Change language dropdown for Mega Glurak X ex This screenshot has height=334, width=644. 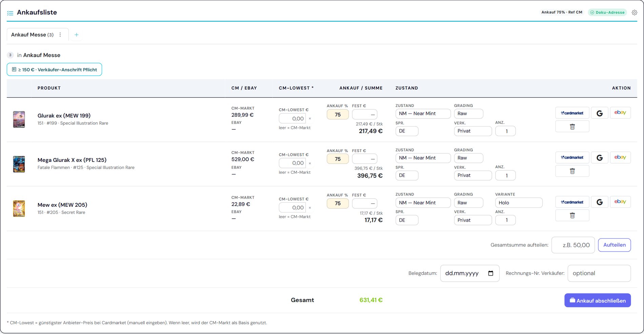tap(407, 175)
